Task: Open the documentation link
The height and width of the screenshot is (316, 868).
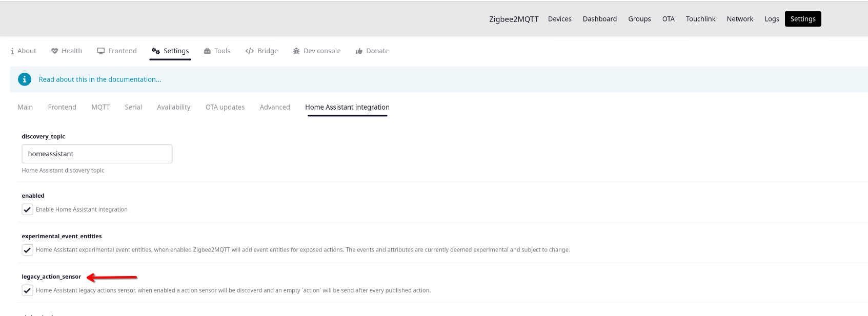Action: tap(100, 79)
